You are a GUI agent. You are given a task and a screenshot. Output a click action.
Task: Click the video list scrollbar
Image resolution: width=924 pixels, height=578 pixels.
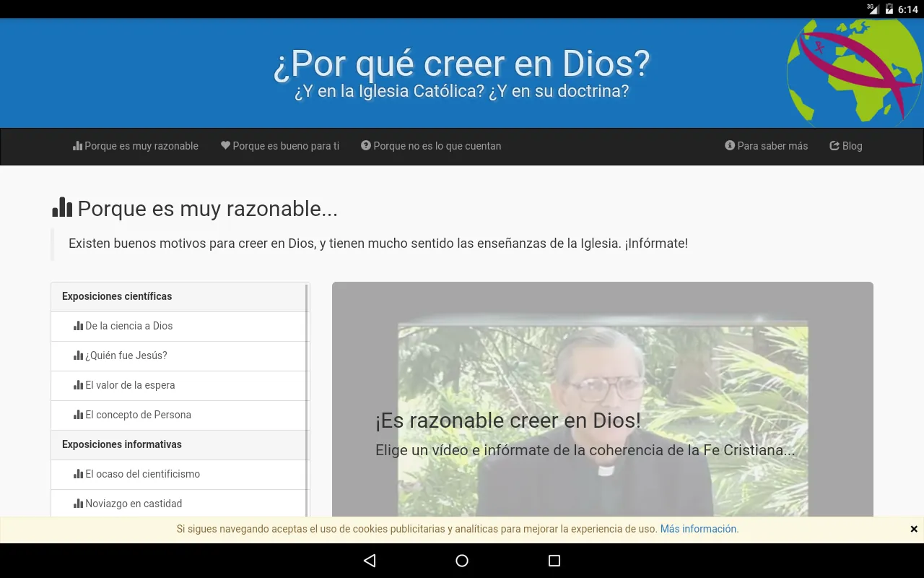(308, 400)
